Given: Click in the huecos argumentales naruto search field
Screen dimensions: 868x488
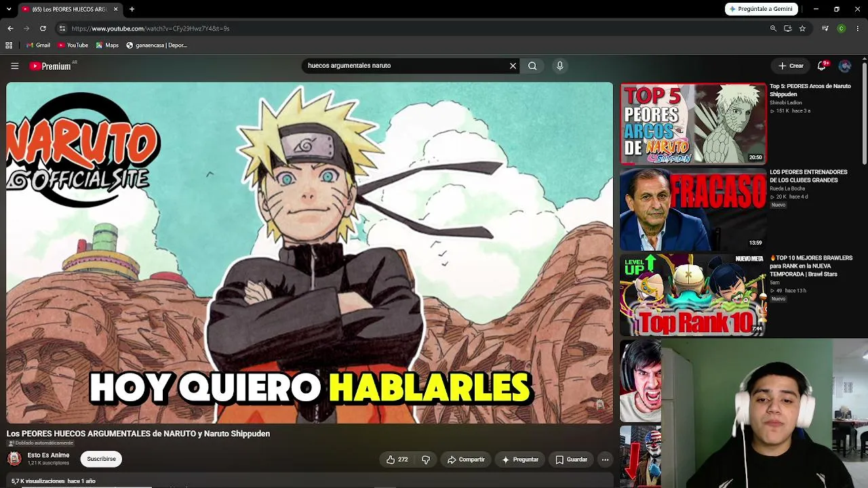Looking at the screenshot, I should pyautogui.click(x=406, y=66).
